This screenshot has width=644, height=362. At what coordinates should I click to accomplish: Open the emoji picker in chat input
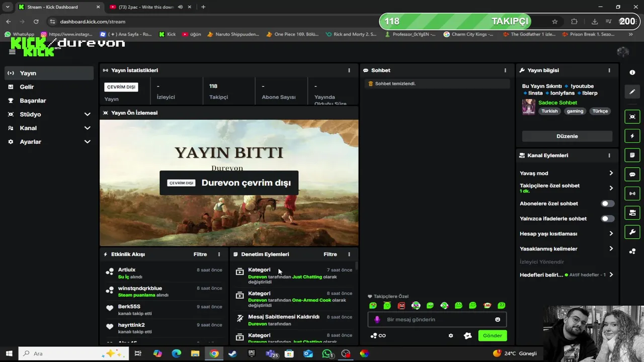(498, 319)
